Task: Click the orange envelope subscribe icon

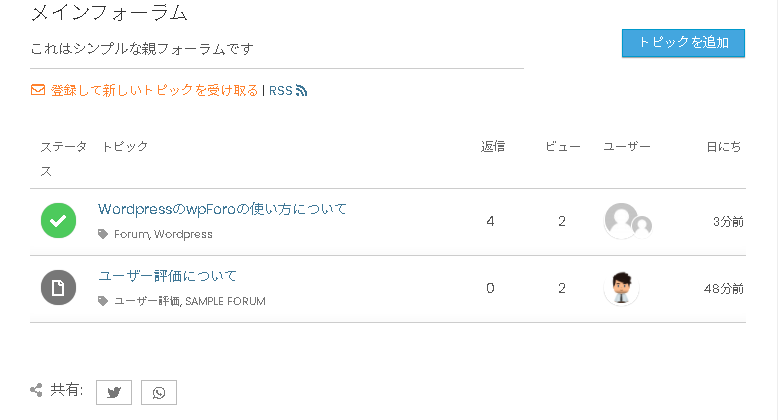Action: (x=38, y=90)
